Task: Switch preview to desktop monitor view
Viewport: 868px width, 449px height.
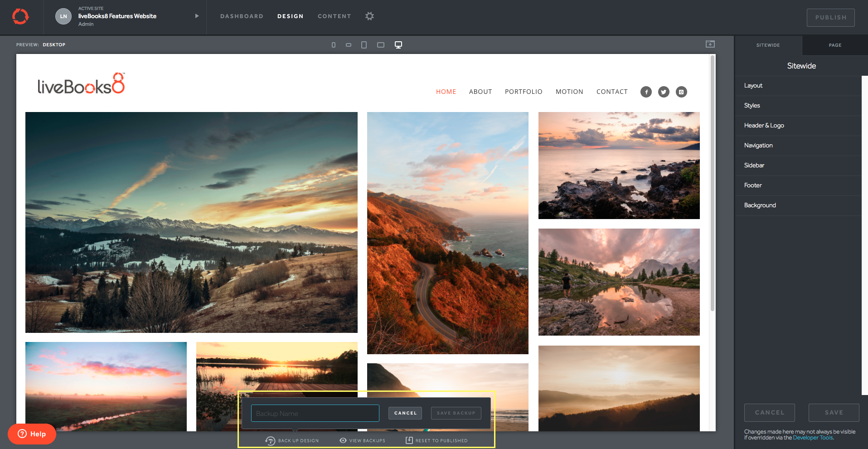Action: click(398, 45)
